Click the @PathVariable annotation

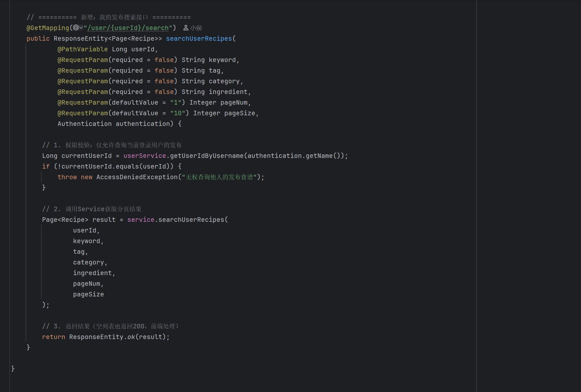[83, 49]
